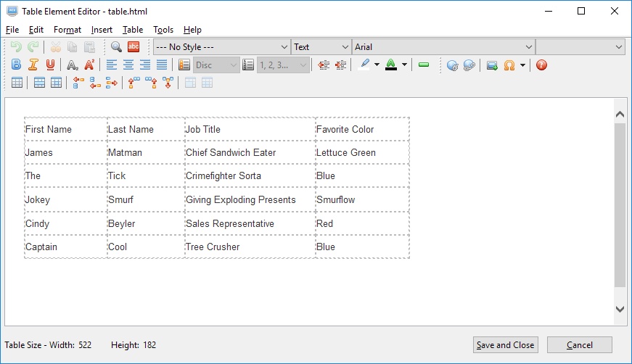Open the No Style dropdown
632x364 pixels.
(222, 47)
